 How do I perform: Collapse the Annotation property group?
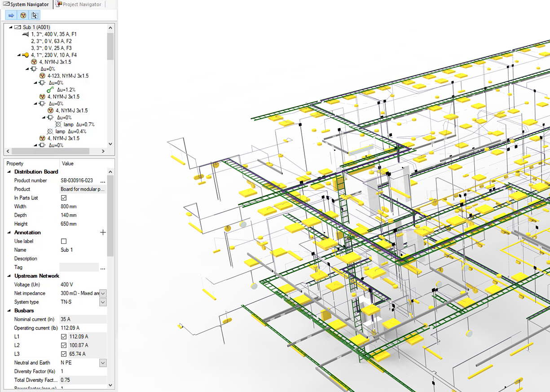click(x=9, y=233)
